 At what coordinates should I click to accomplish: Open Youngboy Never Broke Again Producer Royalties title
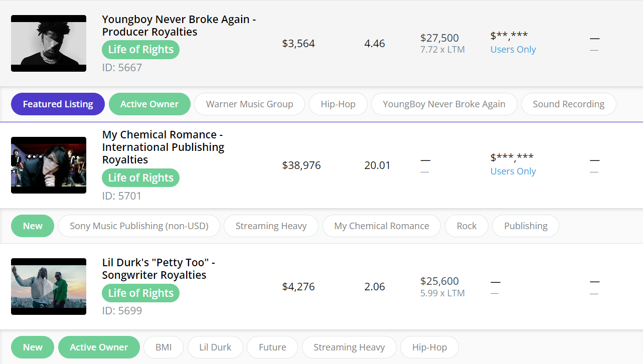click(x=179, y=26)
